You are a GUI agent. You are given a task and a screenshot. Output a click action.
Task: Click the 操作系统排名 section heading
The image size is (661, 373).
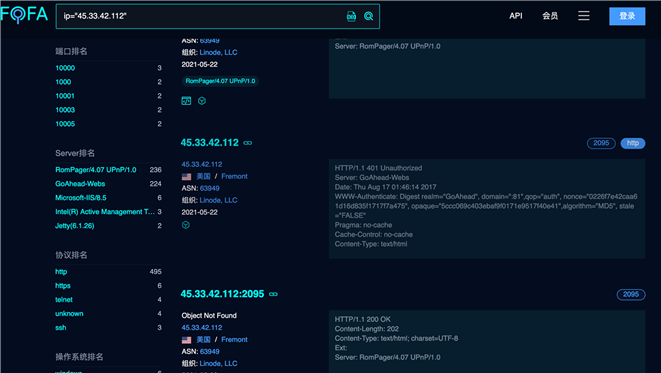[x=79, y=357]
